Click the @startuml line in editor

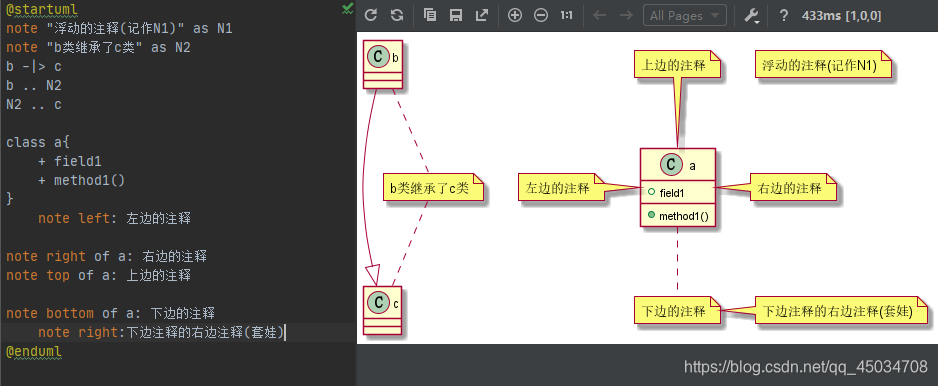point(41,10)
